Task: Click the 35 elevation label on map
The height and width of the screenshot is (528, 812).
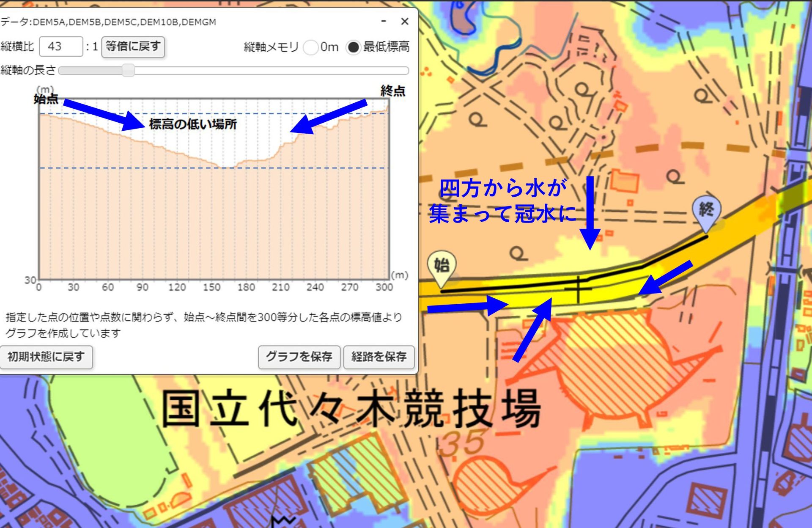Action: 462,443
